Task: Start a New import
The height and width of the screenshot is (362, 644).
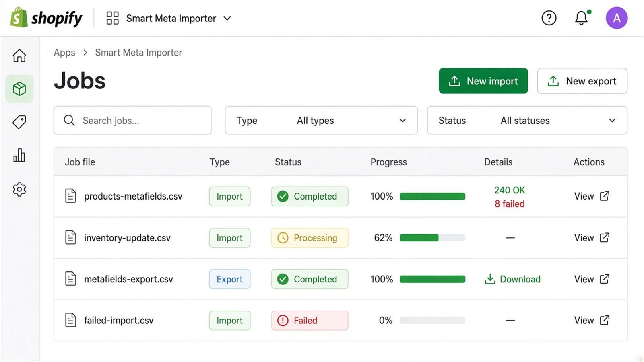Action: [483, 81]
